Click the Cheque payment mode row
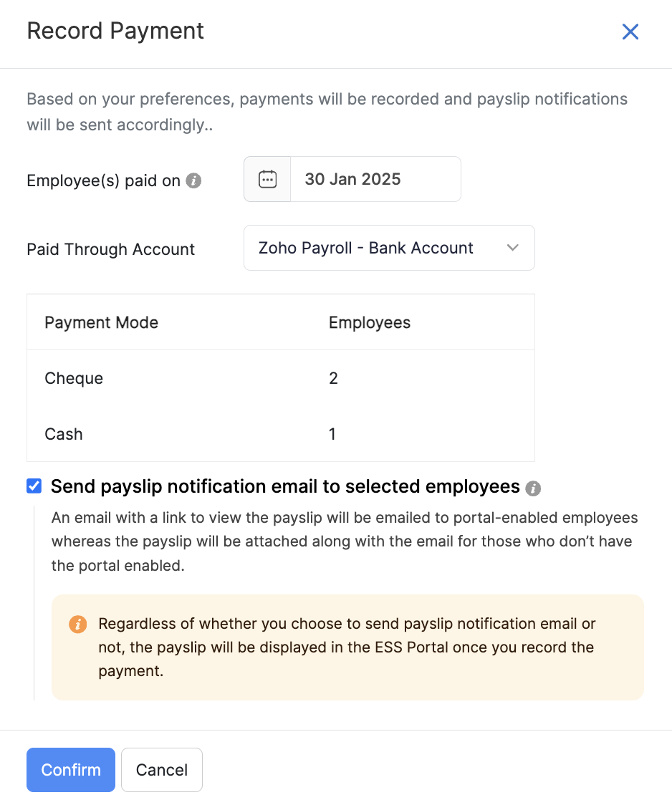 (74, 378)
